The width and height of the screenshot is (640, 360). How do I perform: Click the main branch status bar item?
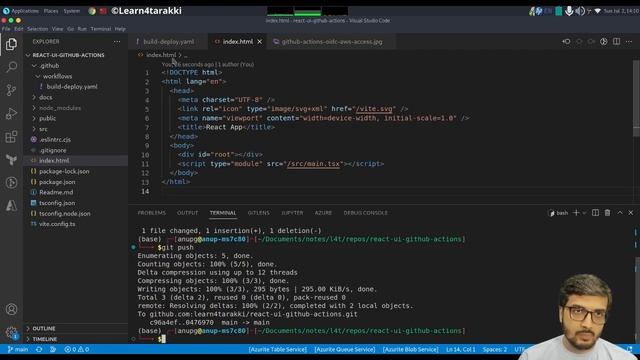(x=18, y=349)
